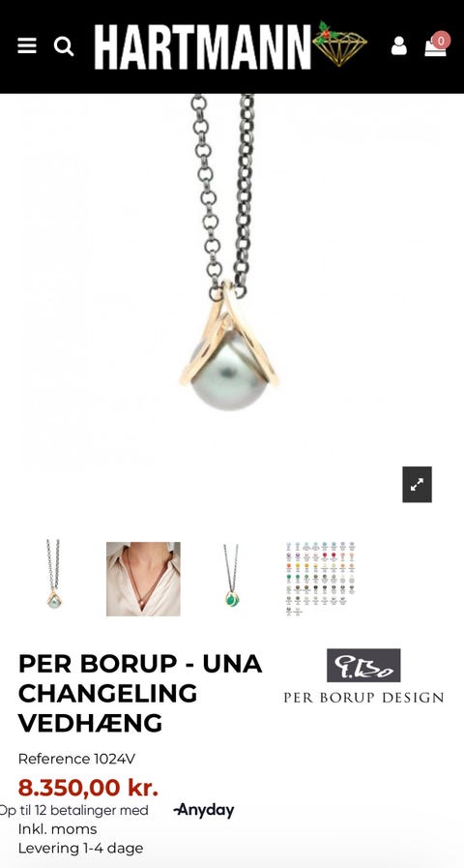464x868 pixels.
Task: Select the green stone pendant thumbnail
Action: coord(231,576)
